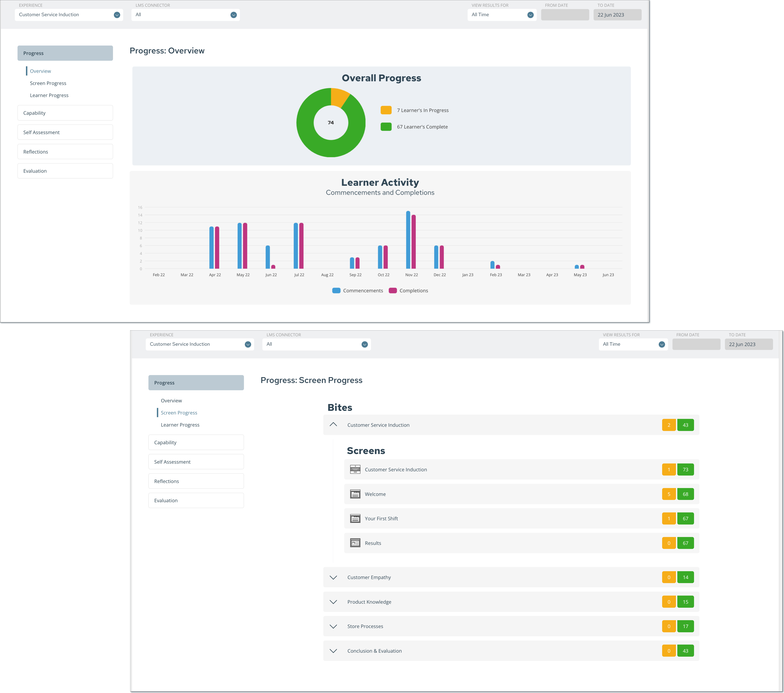Click green badge 68 on Welcome row

pos(685,494)
